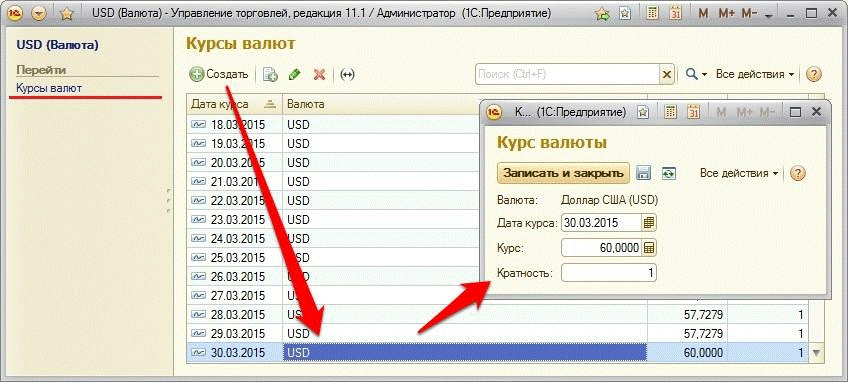848x382 pixels.
Task: Open the magnifier search dropdown
Action: [696, 74]
